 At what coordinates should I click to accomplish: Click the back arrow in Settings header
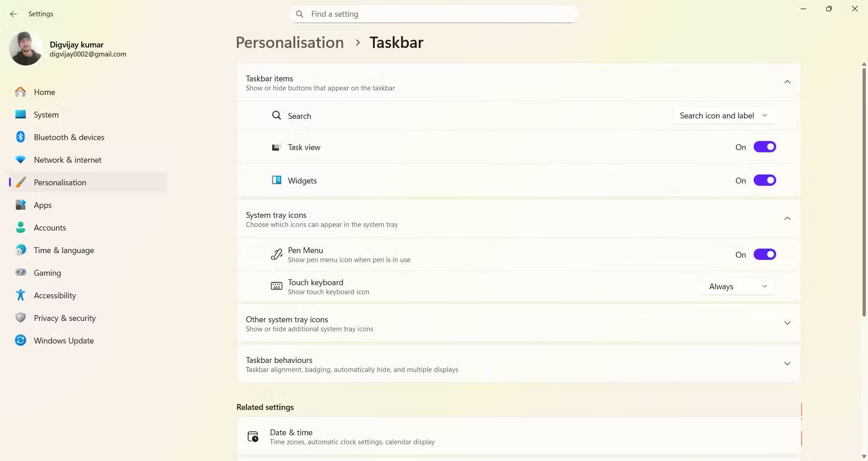click(14, 14)
